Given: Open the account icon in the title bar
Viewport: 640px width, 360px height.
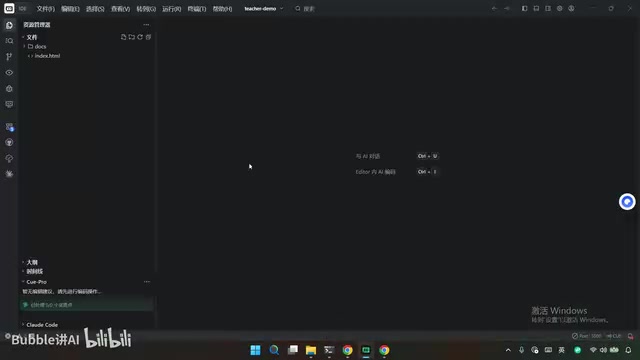Looking at the screenshot, I should pyautogui.click(x=571, y=9).
